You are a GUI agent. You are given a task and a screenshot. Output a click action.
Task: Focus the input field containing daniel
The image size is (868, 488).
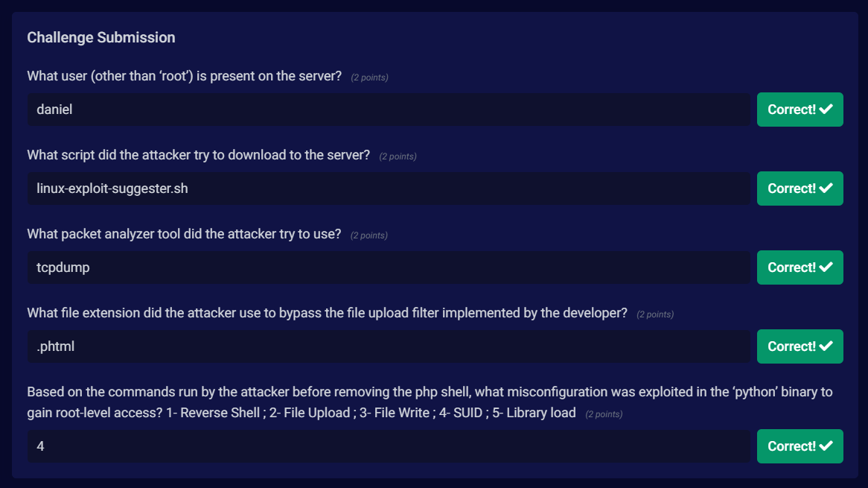[389, 110]
